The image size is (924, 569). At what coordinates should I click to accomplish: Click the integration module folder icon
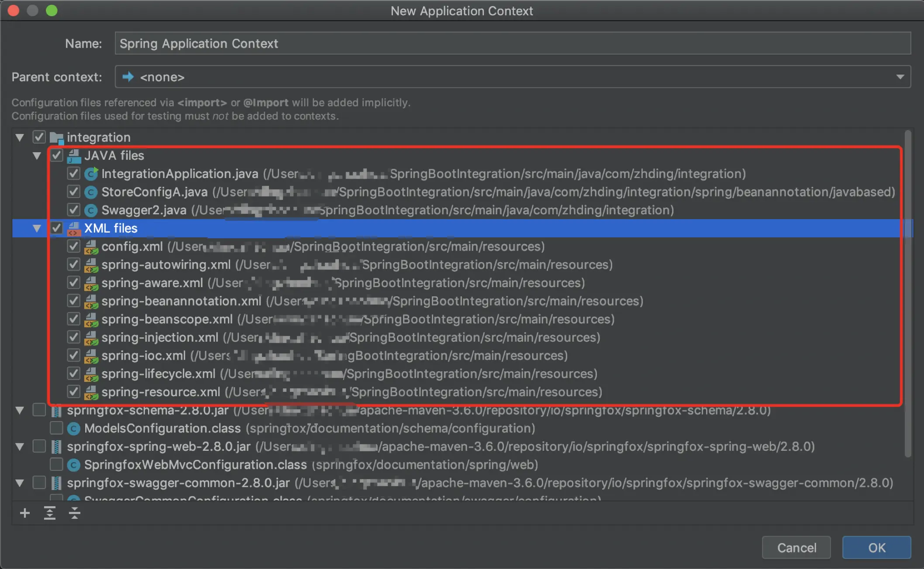57,138
